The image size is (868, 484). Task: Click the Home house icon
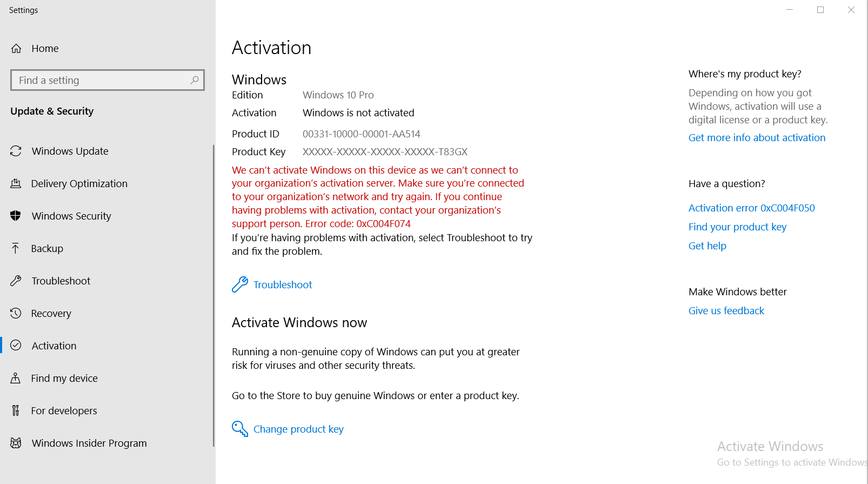click(16, 49)
